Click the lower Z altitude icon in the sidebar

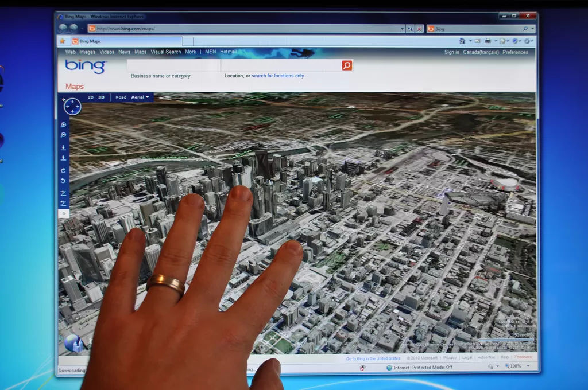tap(63, 204)
